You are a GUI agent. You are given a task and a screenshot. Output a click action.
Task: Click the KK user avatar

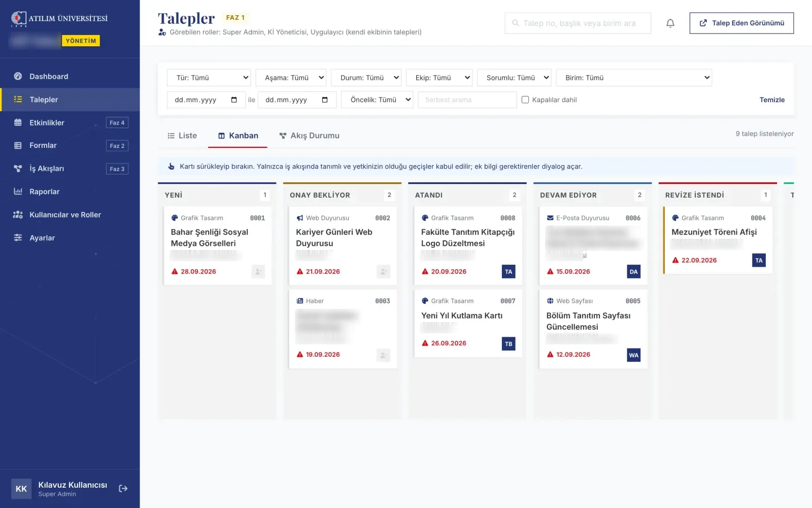click(21, 489)
